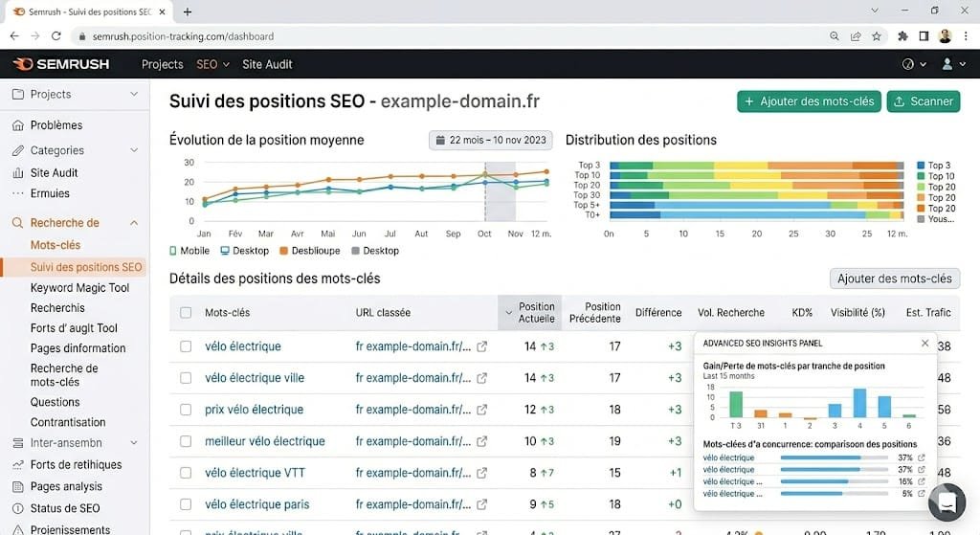Click the Recherche de magnifier icon
This screenshot has height=535, width=980.
[18, 222]
